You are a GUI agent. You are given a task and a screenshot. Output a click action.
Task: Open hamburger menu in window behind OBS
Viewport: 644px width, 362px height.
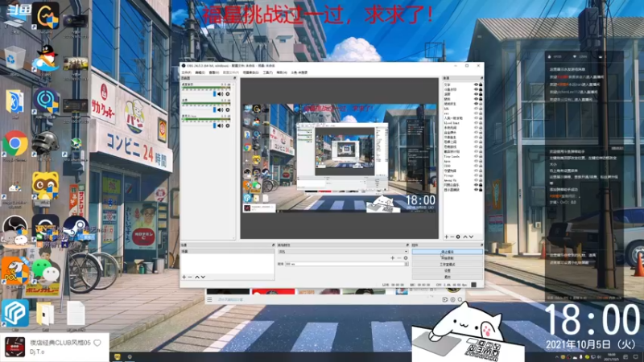coord(209,299)
